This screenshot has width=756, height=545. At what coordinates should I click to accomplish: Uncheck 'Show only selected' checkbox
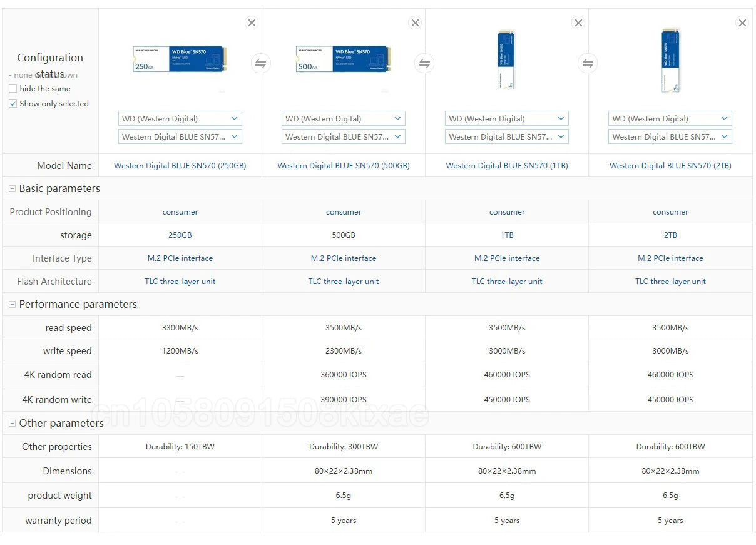(x=13, y=104)
